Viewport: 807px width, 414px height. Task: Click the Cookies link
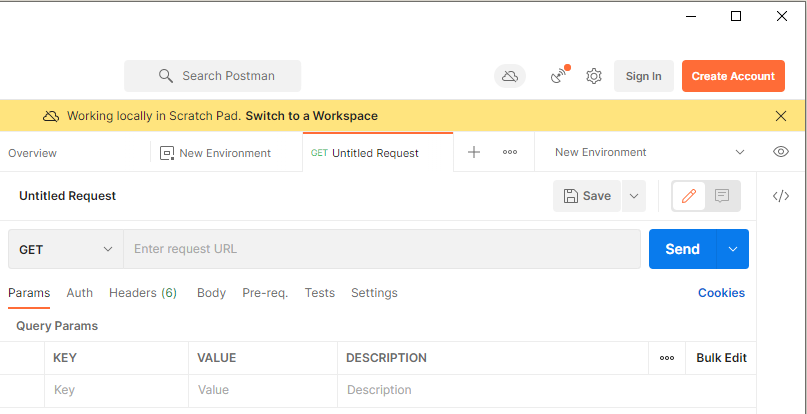(x=721, y=293)
